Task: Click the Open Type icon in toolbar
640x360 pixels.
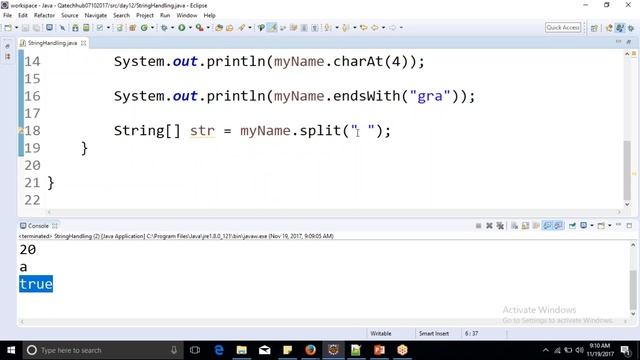Action: [x=219, y=28]
